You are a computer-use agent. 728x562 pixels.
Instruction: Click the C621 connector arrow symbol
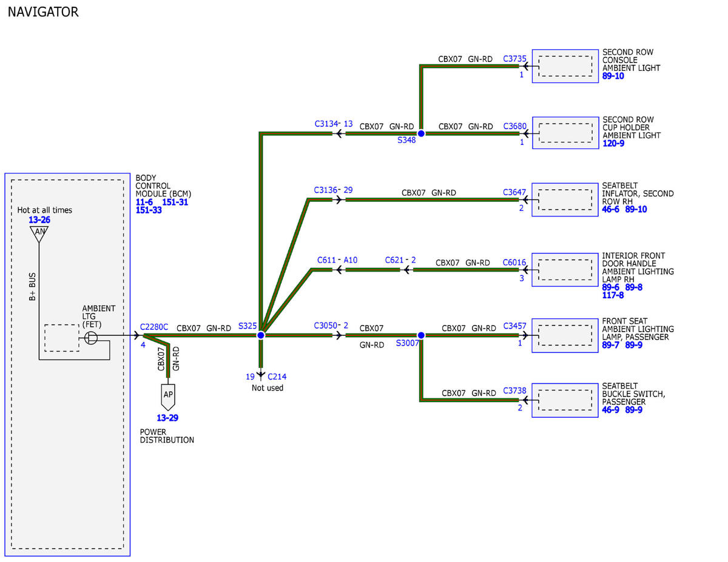coord(406,270)
